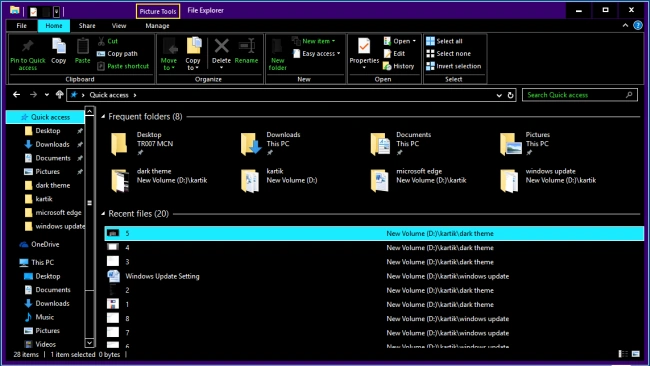
Task: Expand the address bar history dropdown
Action: [499, 95]
